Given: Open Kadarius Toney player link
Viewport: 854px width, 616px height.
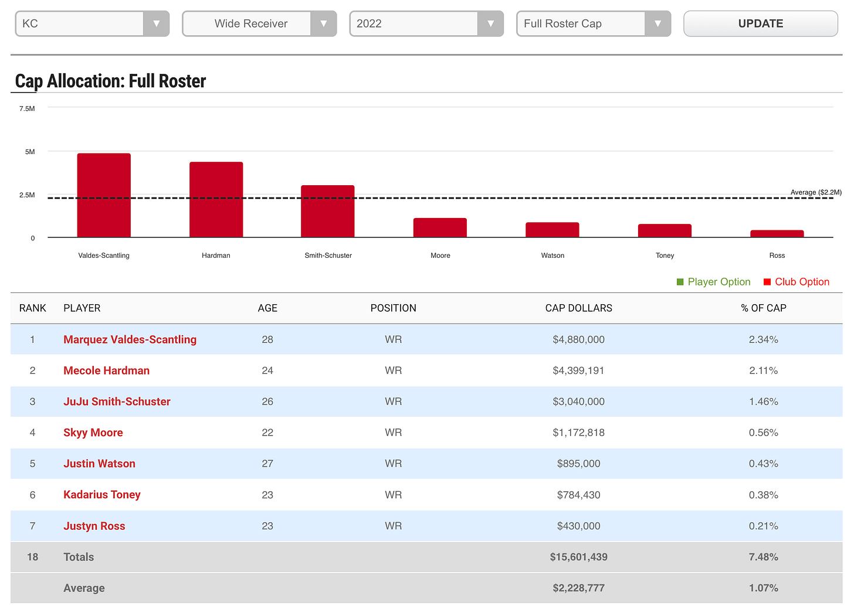Looking at the screenshot, I should (101, 495).
